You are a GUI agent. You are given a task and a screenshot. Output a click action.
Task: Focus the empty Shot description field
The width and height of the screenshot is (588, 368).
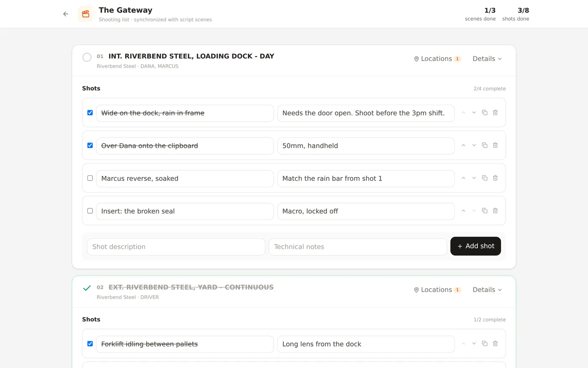tap(176, 247)
